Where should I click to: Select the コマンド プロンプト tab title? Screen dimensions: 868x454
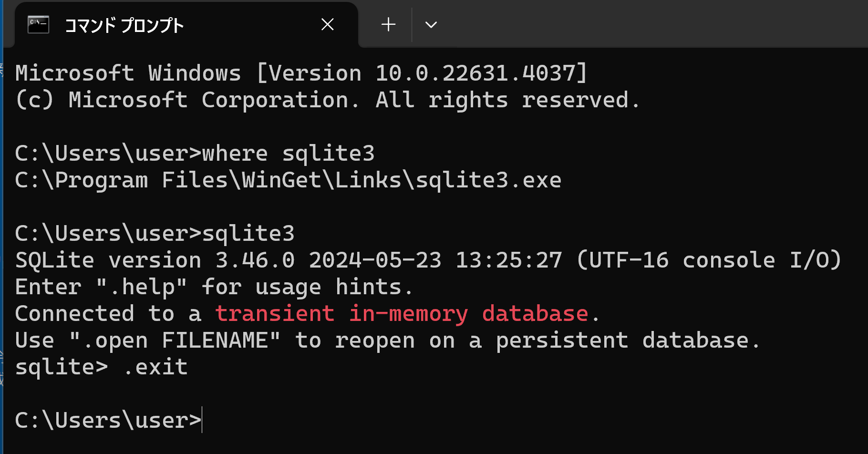coord(124,25)
